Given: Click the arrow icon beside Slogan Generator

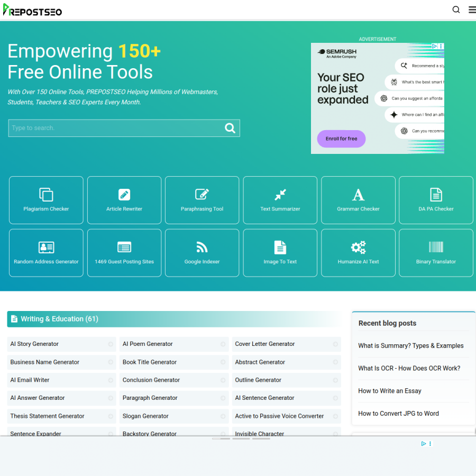Looking at the screenshot, I should tap(223, 416).
